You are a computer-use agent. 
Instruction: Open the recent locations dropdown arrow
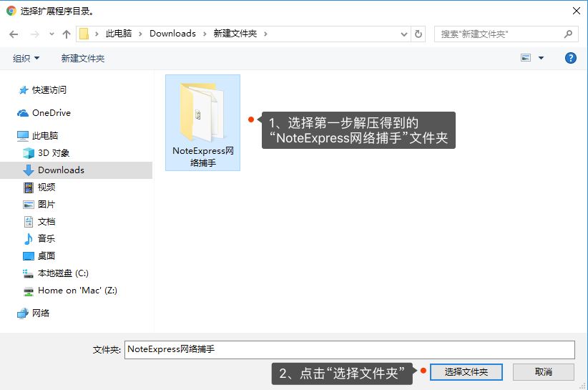(52, 34)
